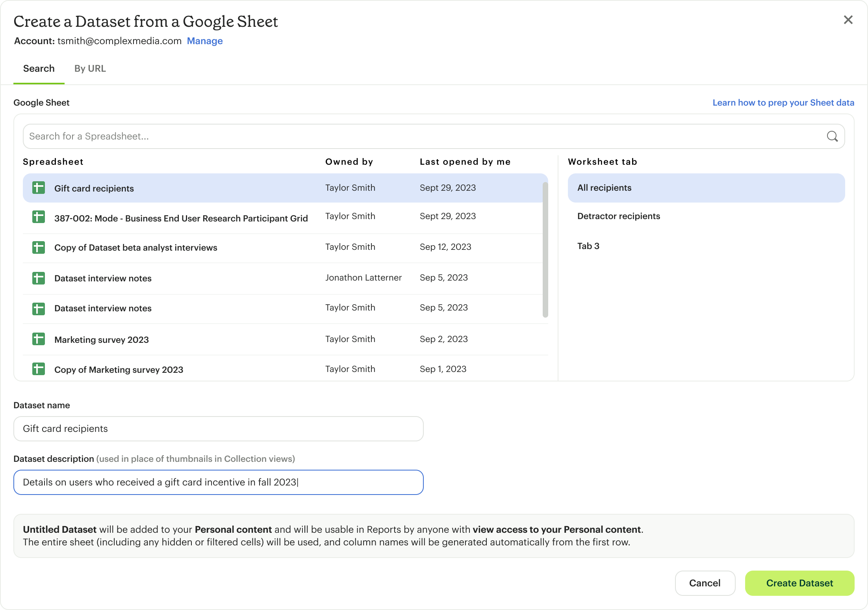The image size is (868, 610).
Task: Click the Cancel button
Action: (705, 583)
